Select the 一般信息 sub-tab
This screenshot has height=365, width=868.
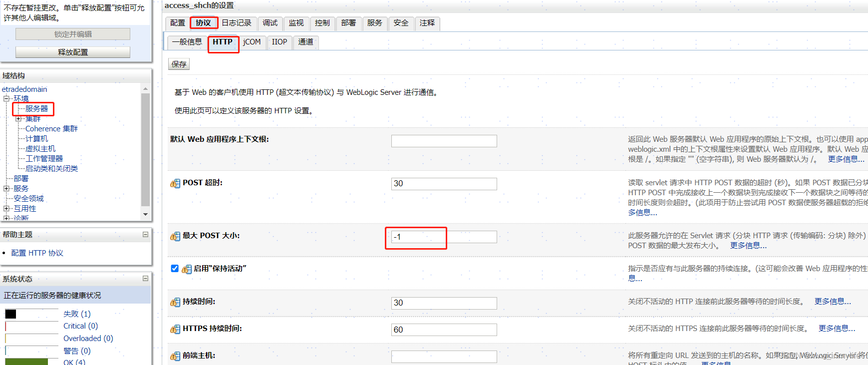point(187,42)
